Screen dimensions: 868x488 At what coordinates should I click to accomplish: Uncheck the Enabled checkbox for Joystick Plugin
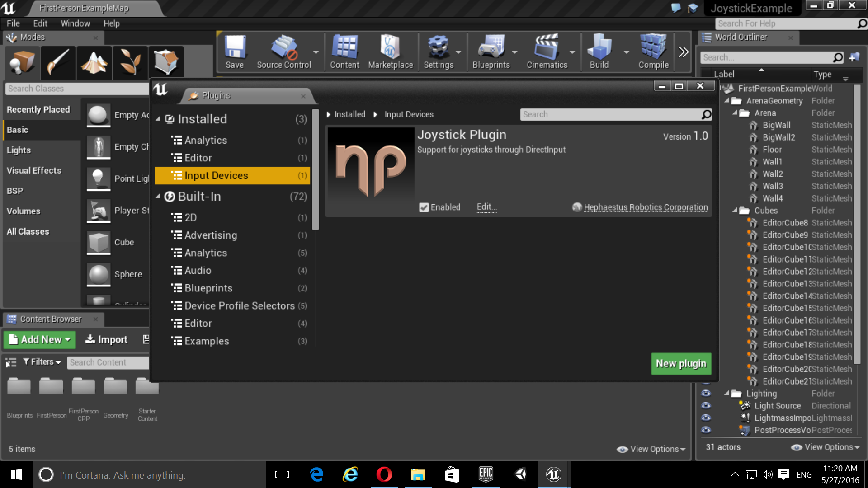[424, 207]
